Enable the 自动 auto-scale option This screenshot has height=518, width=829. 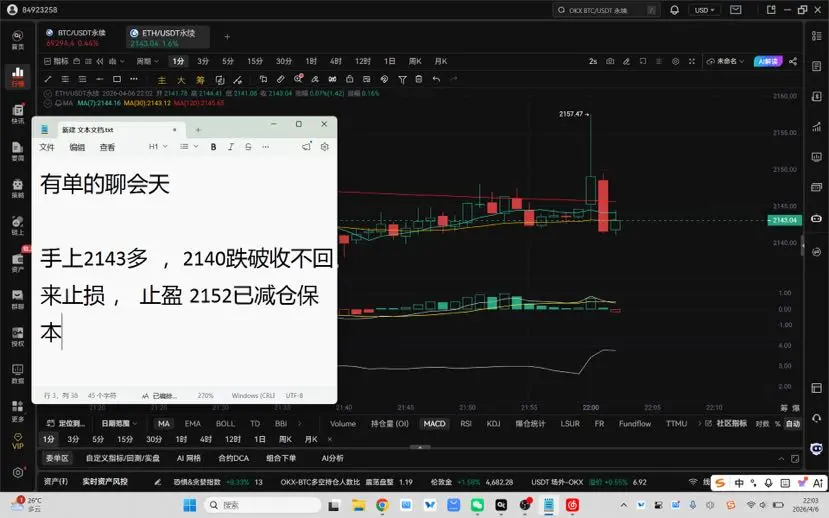pos(793,423)
